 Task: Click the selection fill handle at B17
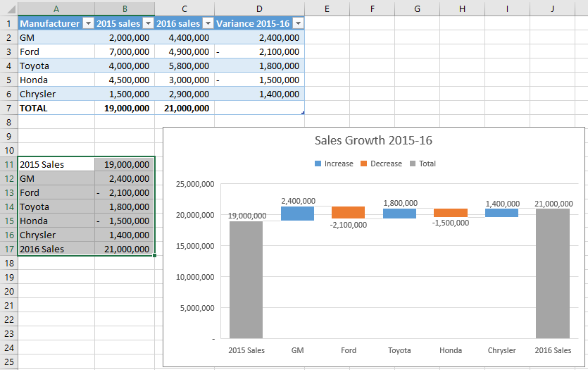(154, 256)
